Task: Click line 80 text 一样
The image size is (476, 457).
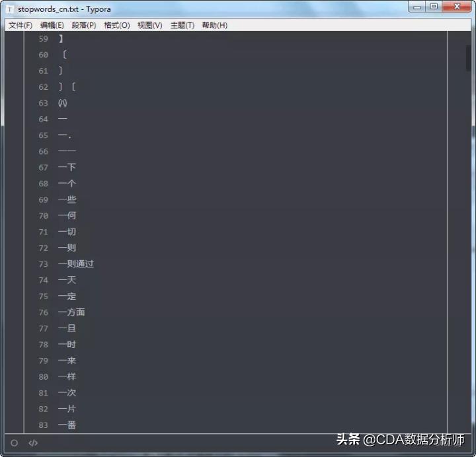Action: coord(67,376)
